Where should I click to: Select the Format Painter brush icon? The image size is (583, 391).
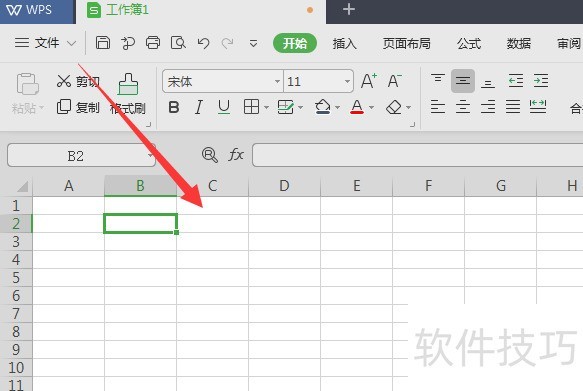[x=128, y=84]
